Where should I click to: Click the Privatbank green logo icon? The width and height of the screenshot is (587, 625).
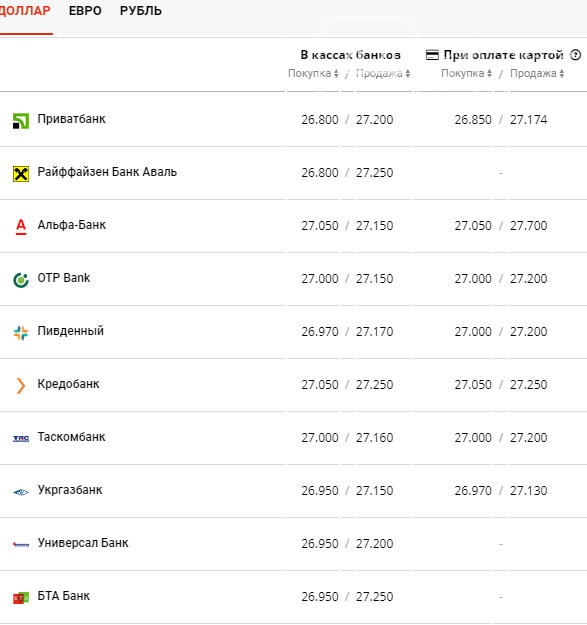pyautogui.click(x=21, y=121)
